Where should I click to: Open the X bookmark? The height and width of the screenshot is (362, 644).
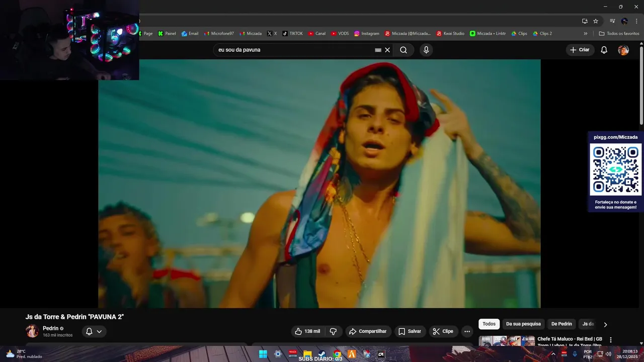point(272,34)
